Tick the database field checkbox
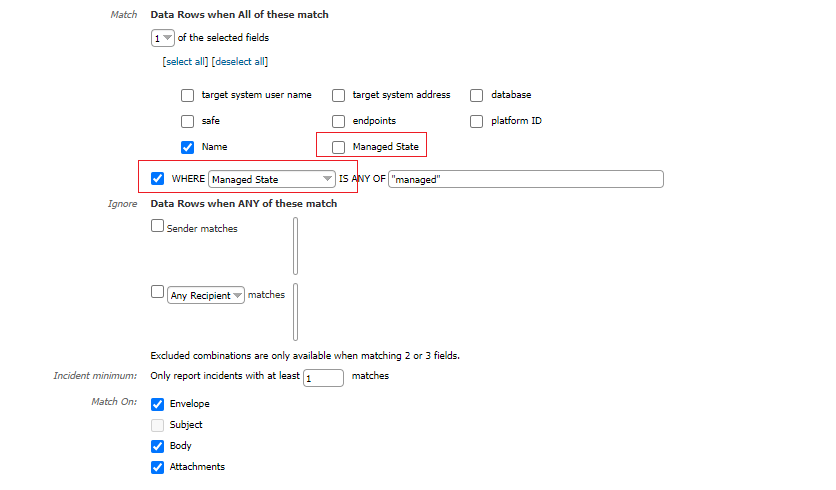 [x=476, y=96]
